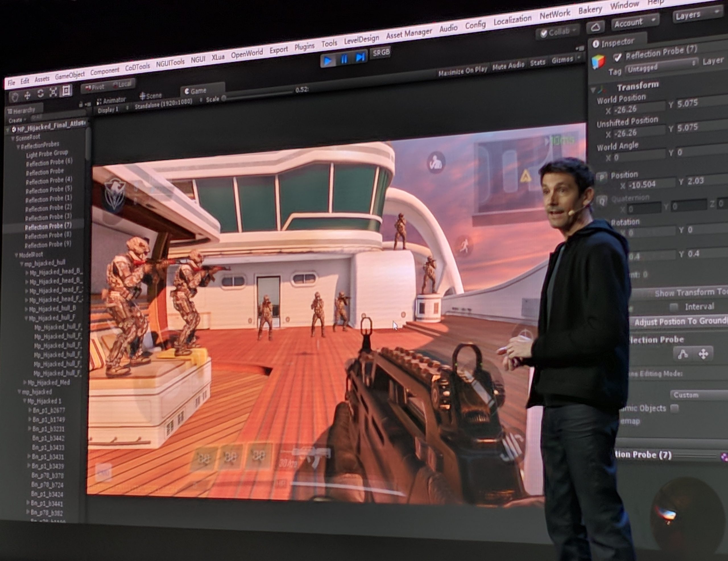
Task: Click the Stats button in Game view
Action: tap(538, 62)
